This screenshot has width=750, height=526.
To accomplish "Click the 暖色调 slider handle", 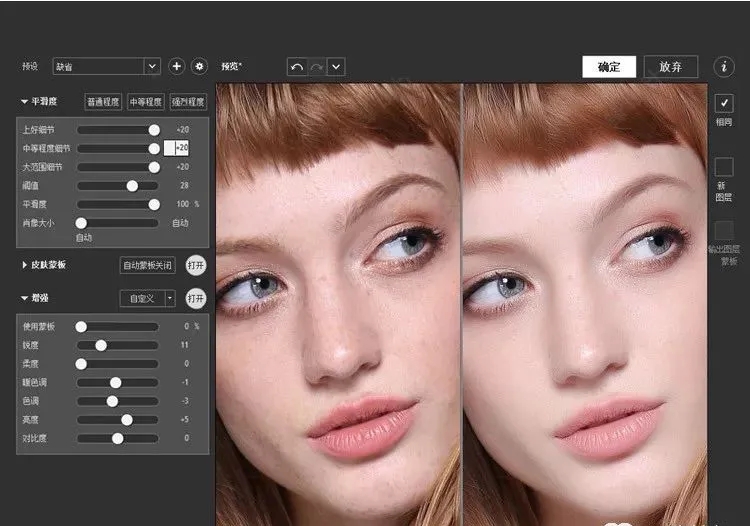I will tap(116, 382).
